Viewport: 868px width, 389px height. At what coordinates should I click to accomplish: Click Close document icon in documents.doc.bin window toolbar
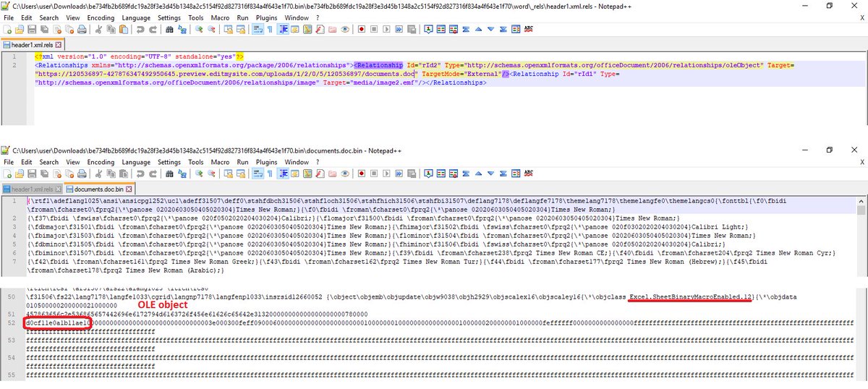(x=57, y=173)
